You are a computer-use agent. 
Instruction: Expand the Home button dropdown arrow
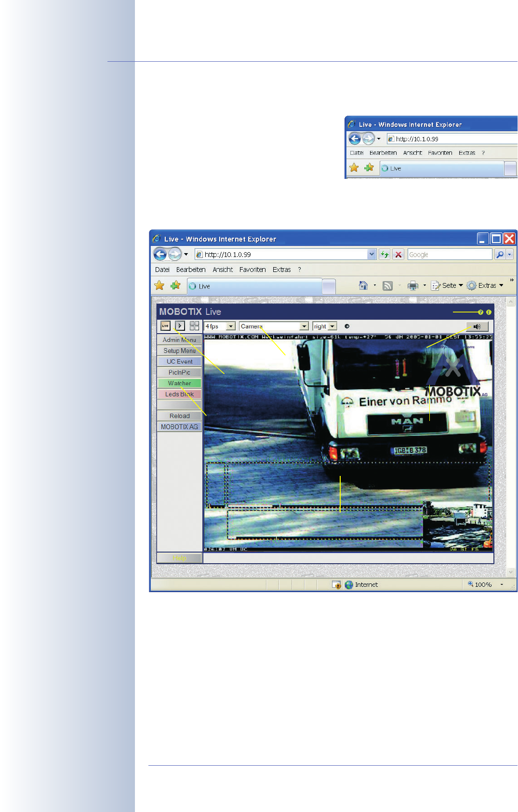374,285
